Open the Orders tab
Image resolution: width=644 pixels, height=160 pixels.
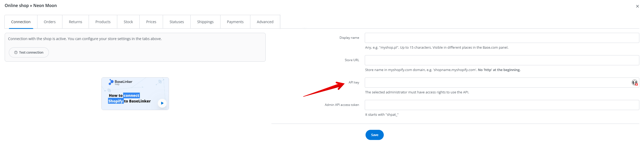pos(50,22)
